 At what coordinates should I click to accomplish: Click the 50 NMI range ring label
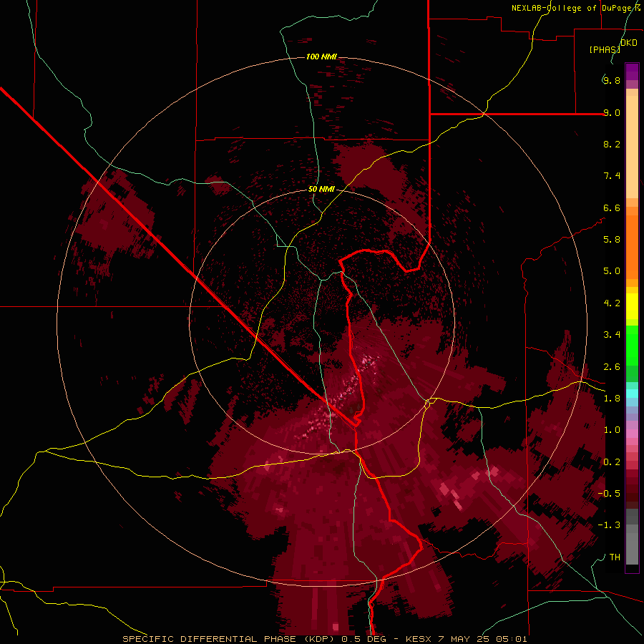tap(321, 190)
